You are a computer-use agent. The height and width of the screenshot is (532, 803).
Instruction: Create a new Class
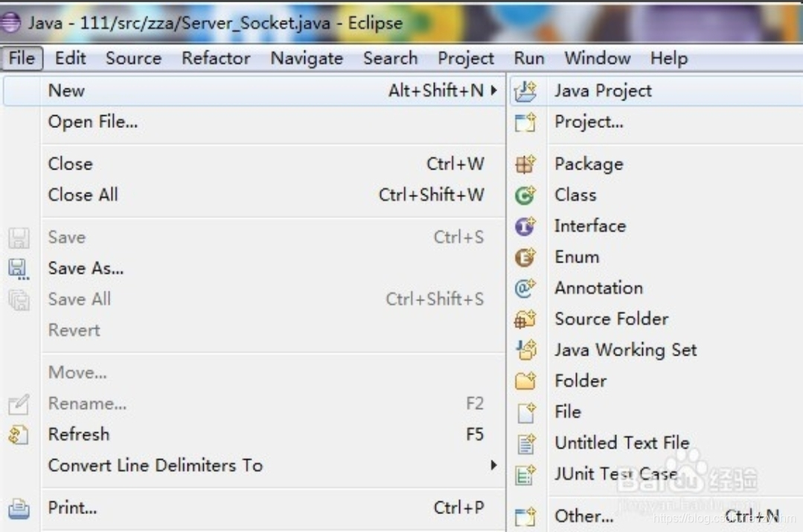point(656,195)
